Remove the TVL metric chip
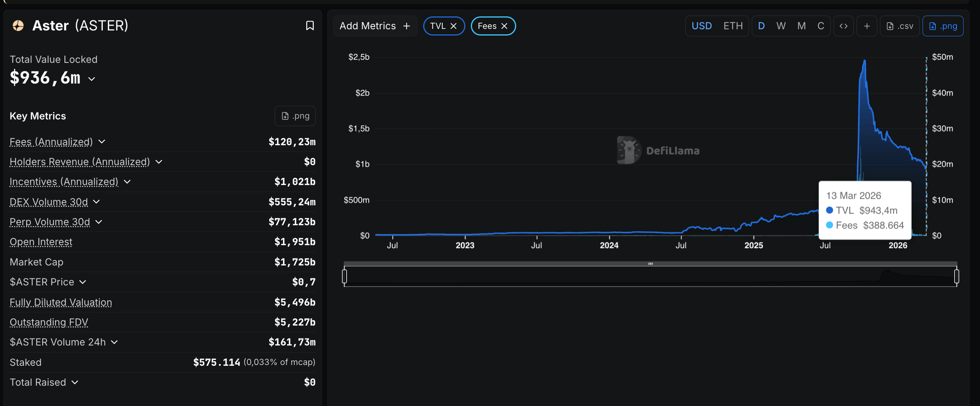This screenshot has height=406, width=980. tap(454, 26)
